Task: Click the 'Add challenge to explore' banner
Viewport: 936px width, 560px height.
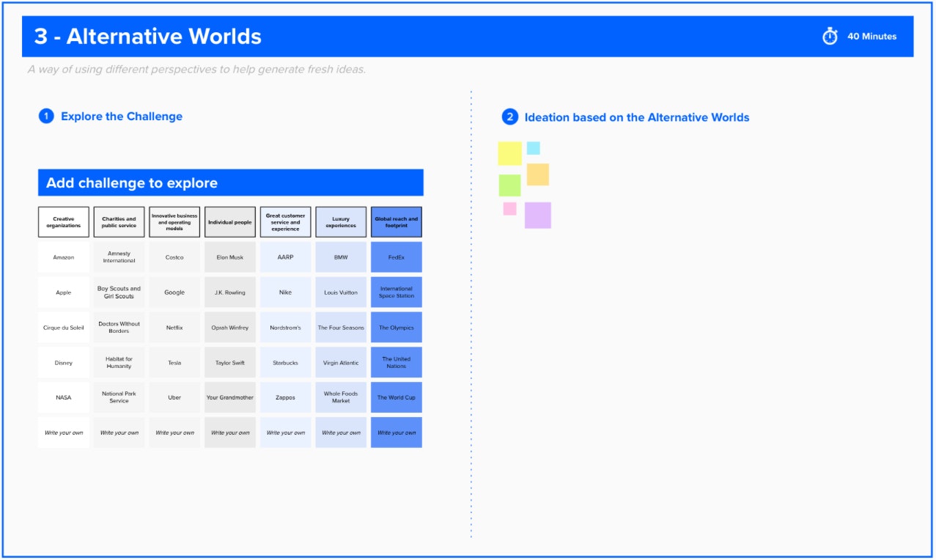Action: 231,183
